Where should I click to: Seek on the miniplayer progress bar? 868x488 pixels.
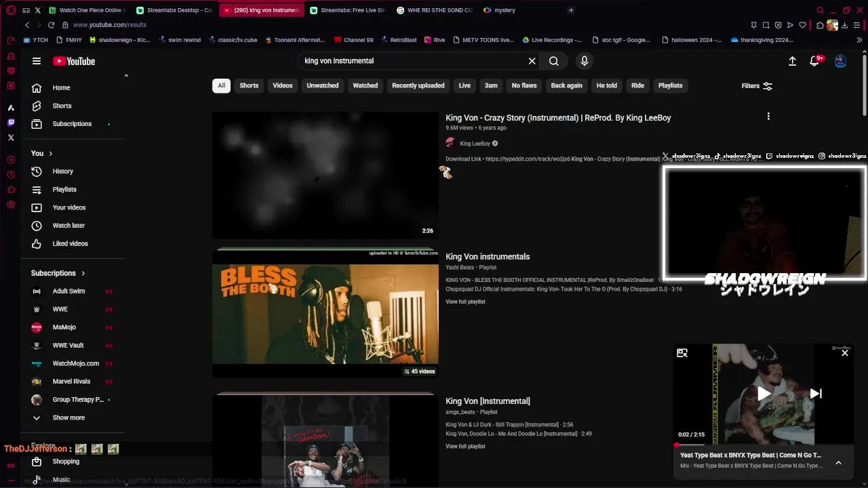click(763, 445)
